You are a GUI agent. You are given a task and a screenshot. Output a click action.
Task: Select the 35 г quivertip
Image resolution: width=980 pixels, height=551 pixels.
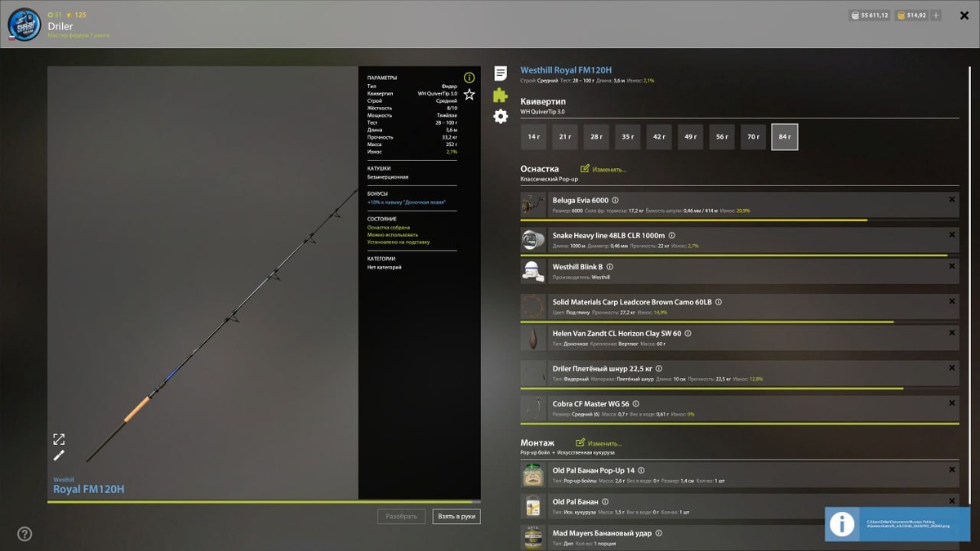tap(627, 137)
